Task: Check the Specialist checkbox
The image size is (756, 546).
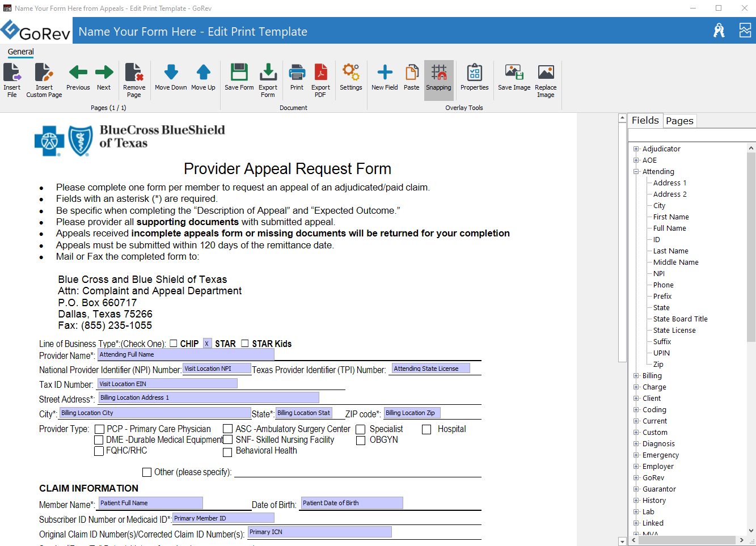Action: pyautogui.click(x=360, y=429)
